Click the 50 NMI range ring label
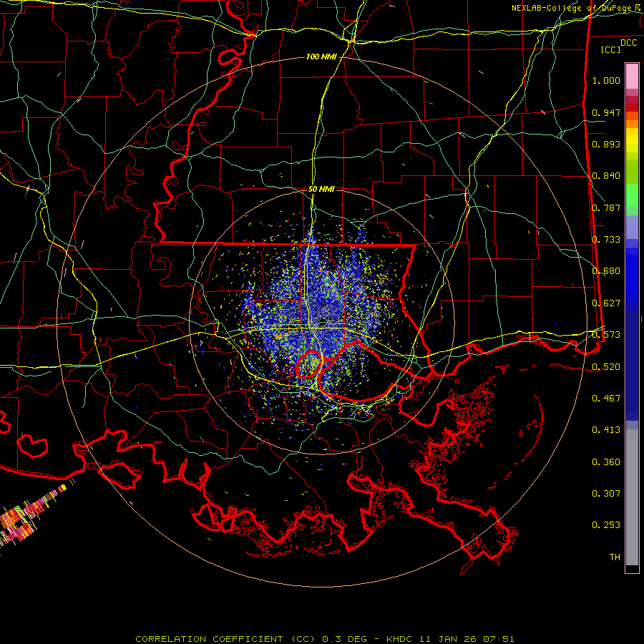Screen dimensions: 644x644 tap(321, 190)
